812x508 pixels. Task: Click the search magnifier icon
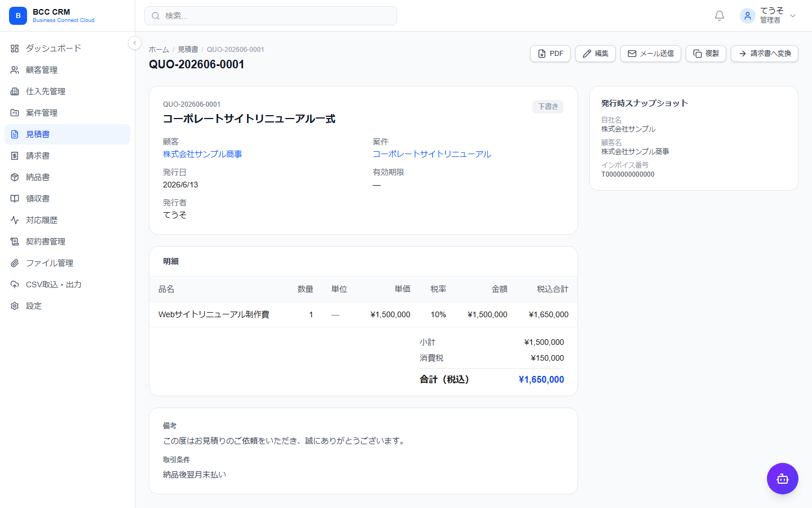click(156, 16)
